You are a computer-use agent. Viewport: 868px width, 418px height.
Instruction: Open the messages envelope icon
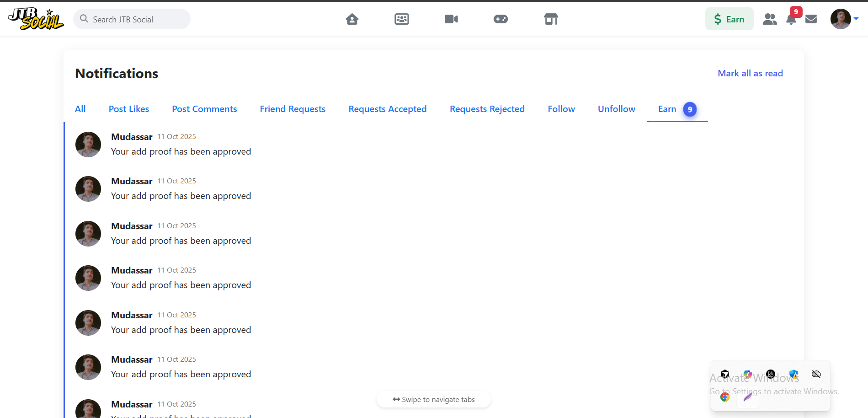[x=811, y=19]
